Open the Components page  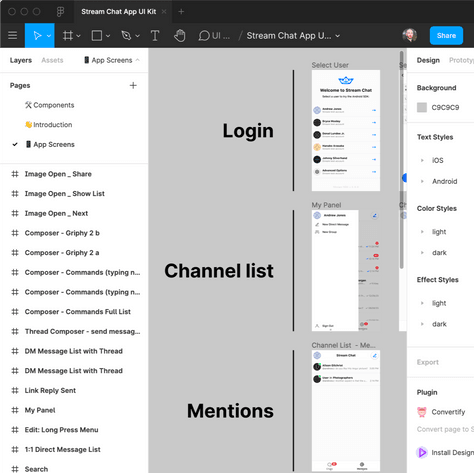click(x=49, y=105)
